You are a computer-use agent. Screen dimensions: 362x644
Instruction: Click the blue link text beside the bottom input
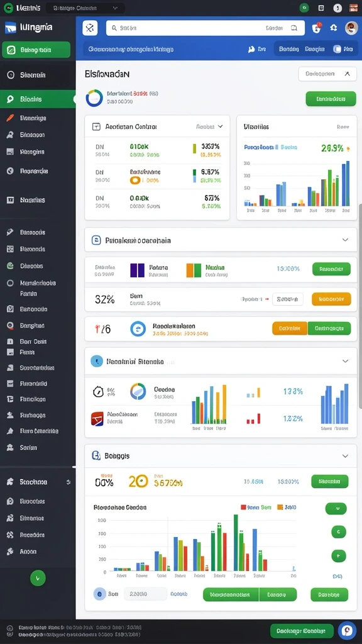[x=179, y=594]
